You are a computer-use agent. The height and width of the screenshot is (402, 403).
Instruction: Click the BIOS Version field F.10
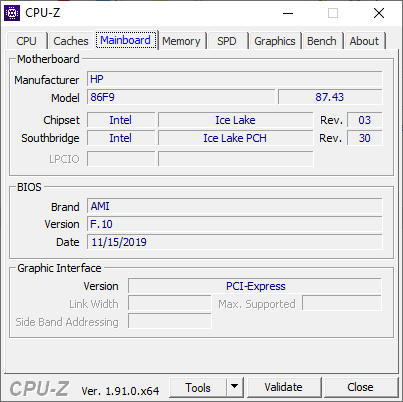pos(235,224)
